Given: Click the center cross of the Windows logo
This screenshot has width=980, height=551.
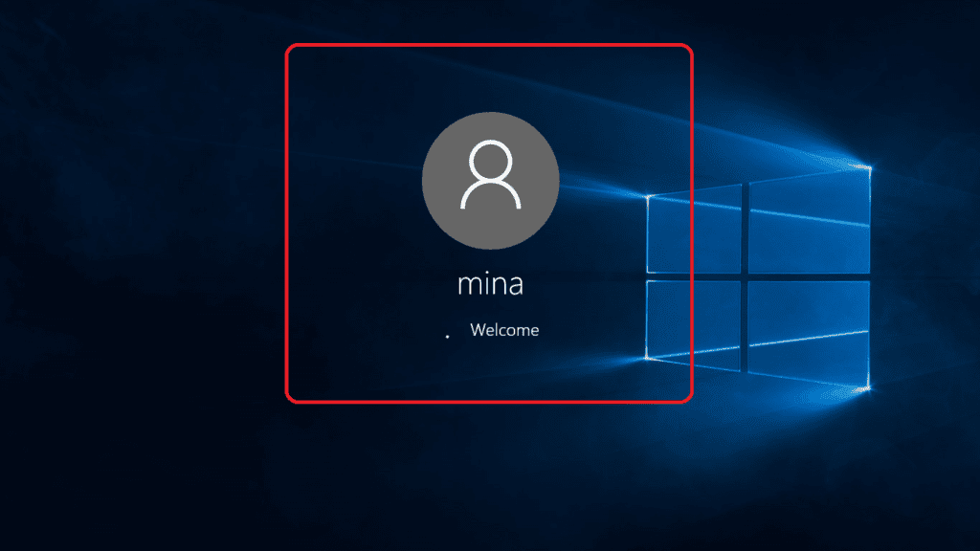Looking at the screenshot, I should pos(745,277).
